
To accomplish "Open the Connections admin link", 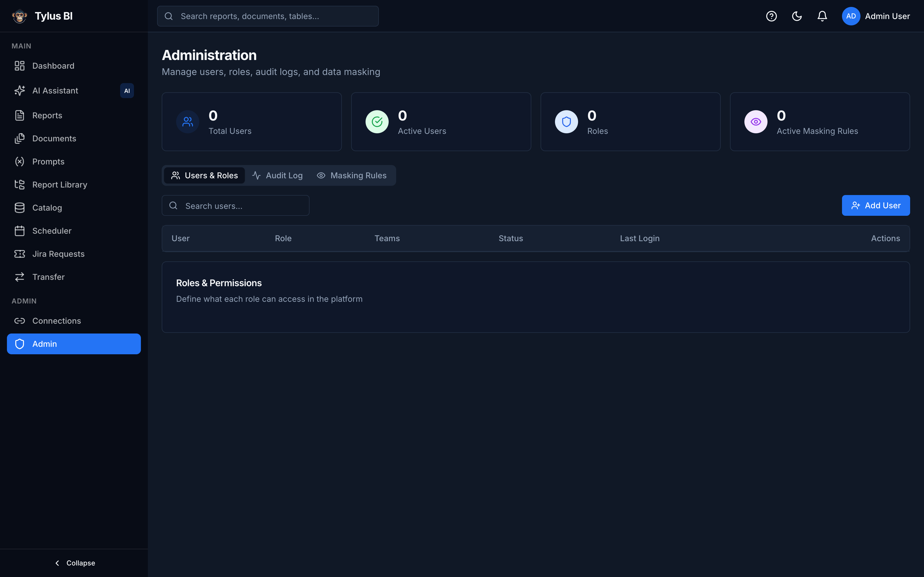I will pos(74,321).
